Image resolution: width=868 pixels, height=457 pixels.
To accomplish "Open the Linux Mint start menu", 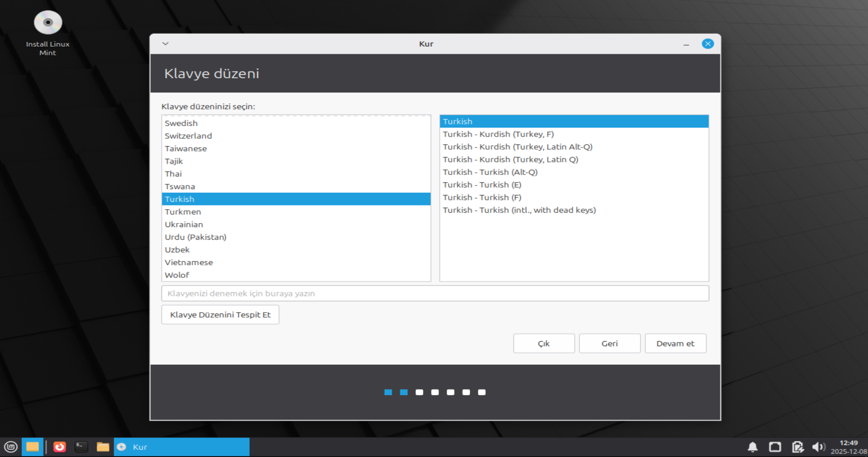I will (11, 447).
